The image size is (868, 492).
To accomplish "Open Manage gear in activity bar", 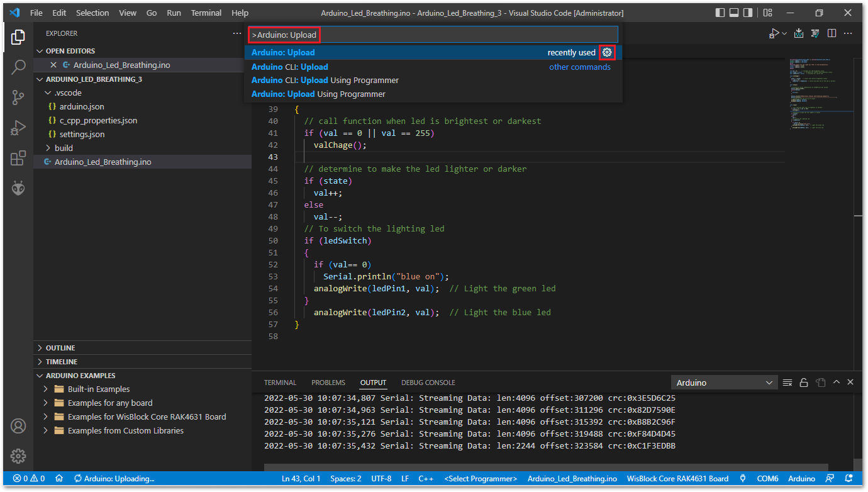I will pyautogui.click(x=18, y=456).
